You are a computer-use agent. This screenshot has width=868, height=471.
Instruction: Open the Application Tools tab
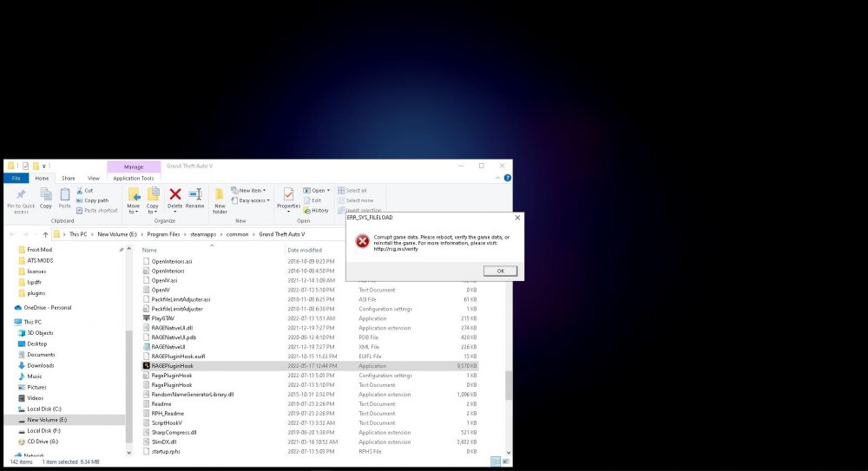click(134, 178)
